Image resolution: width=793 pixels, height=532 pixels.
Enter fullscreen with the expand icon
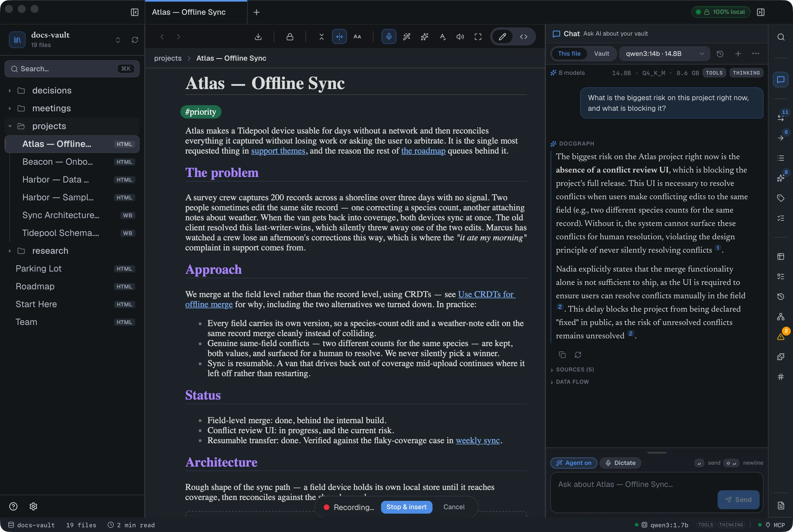(478, 37)
